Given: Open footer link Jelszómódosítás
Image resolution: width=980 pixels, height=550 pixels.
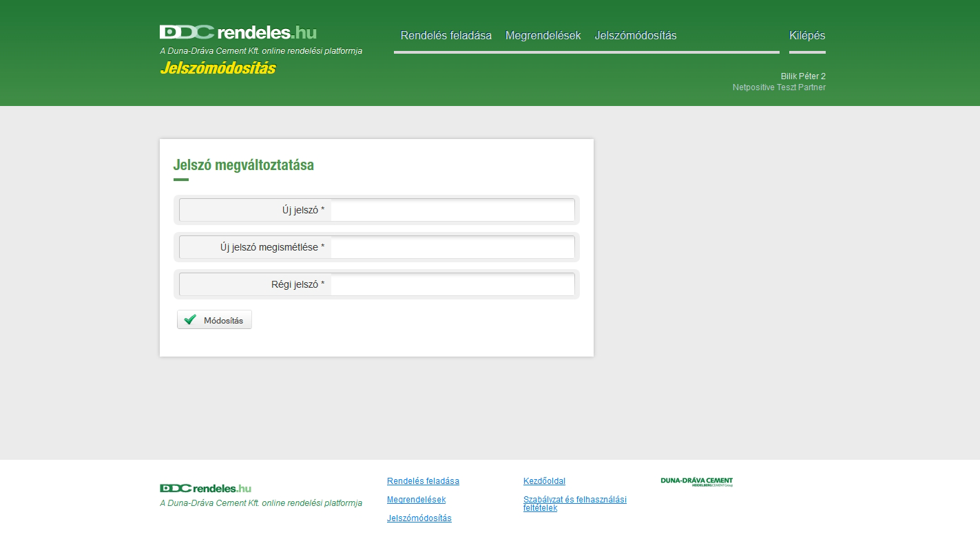Looking at the screenshot, I should [x=419, y=518].
